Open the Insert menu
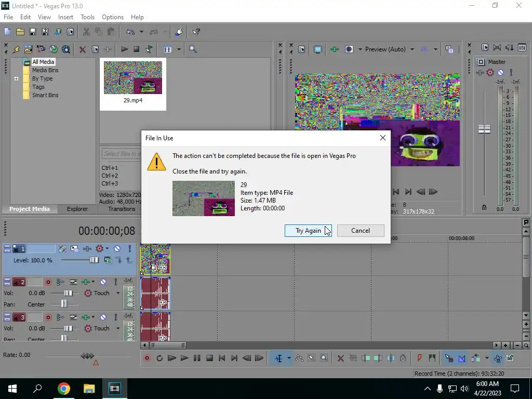Screen dimensions: 532x399 click(x=65, y=17)
